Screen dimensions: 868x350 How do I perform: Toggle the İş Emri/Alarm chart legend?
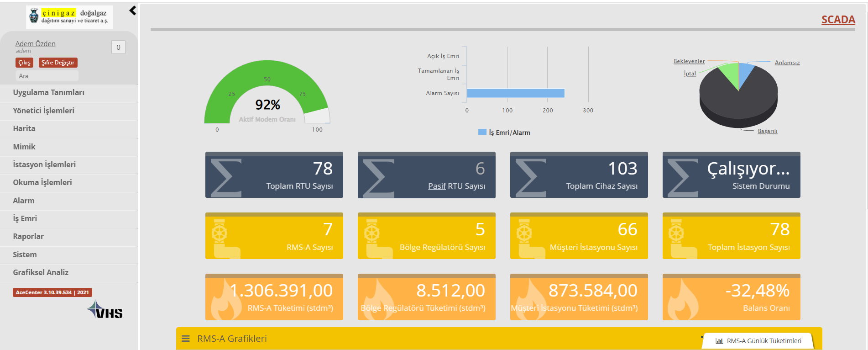point(504,133)
